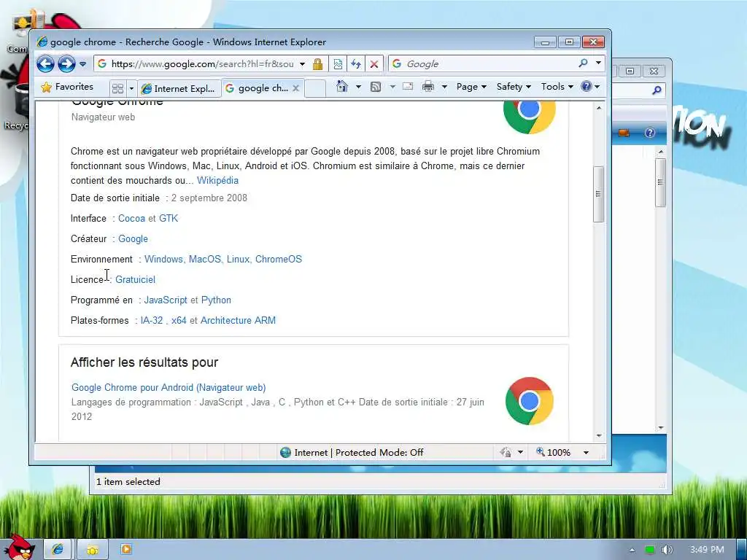Go forward with the IE Forward arrow

66,64
